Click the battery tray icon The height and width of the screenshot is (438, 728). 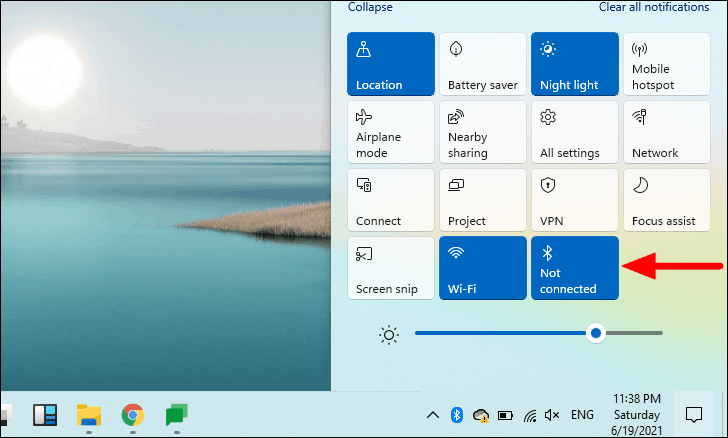click(505, 415)
